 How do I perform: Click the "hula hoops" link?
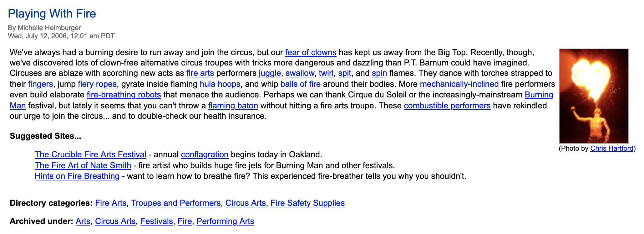click(220, 84)
